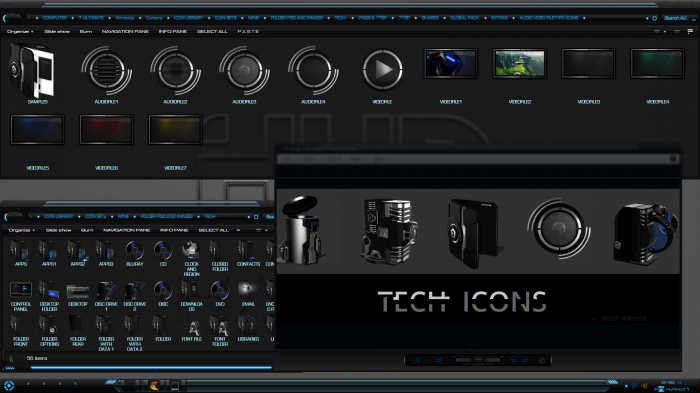Select the VIDEOFILE2 landscape thumbnail
This screenshot has width=700, height=393.
coord(520,63)
